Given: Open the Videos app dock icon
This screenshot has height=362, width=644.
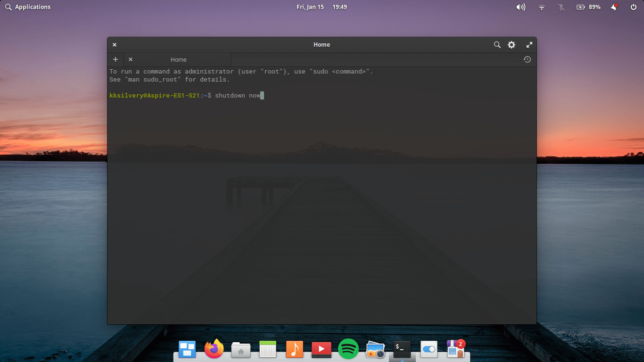Looking at the screenshot, I should point(322,349).
